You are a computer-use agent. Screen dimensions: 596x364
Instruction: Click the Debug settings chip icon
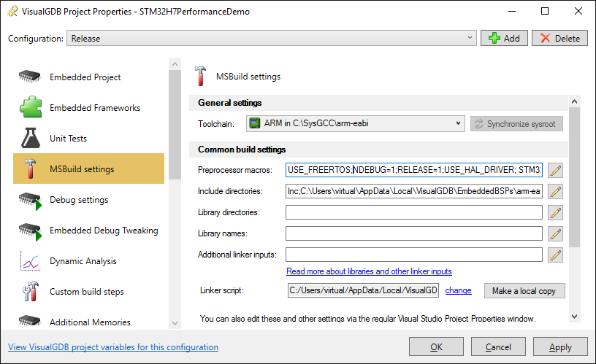[x=30, y=201]
